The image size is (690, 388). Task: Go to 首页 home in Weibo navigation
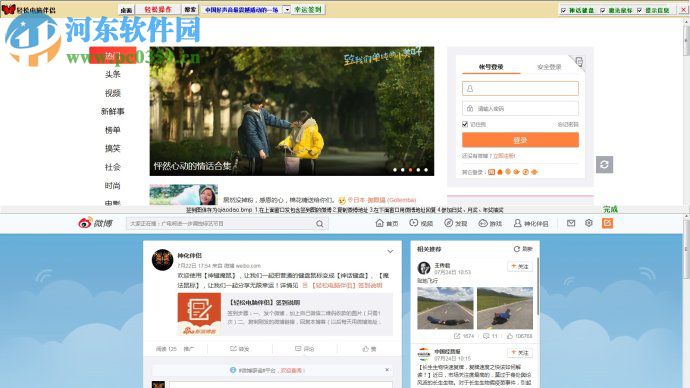pos(387,223)
